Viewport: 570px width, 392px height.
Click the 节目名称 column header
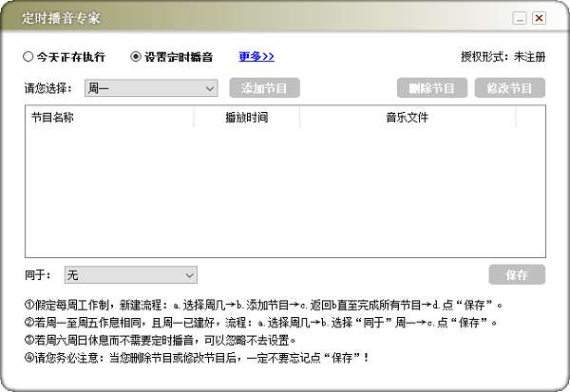point(109,118)
